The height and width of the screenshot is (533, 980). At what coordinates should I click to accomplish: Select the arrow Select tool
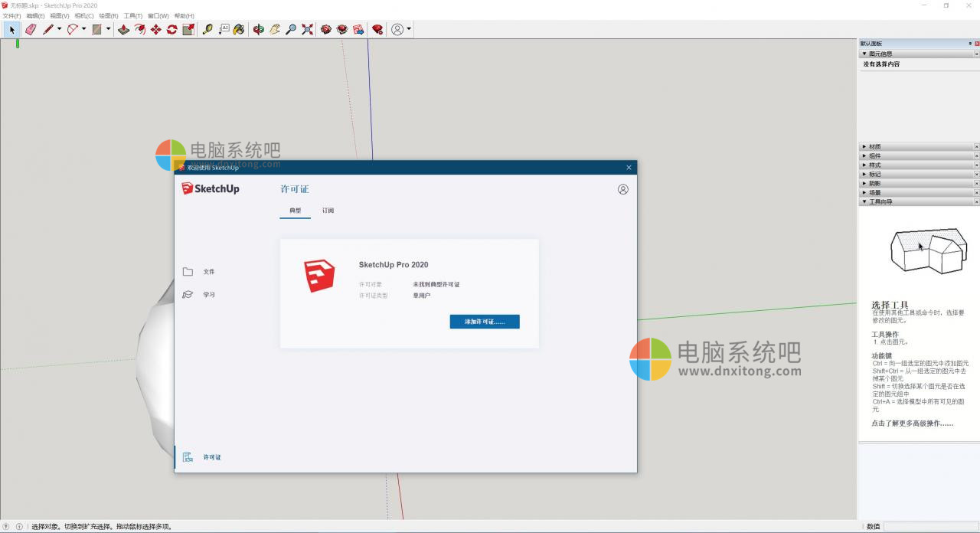click(x=11, y=29)
